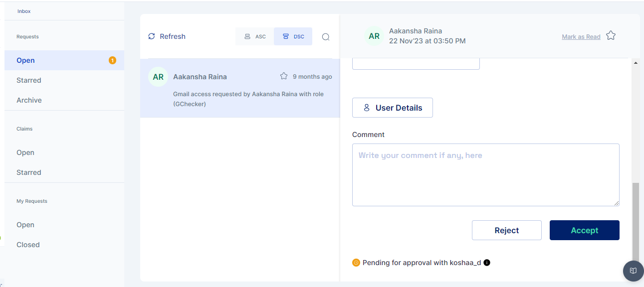The height and width of the screenshot is (287, 644).
Task: Click the orange pending status icon
Action: (x=356, y=263)
